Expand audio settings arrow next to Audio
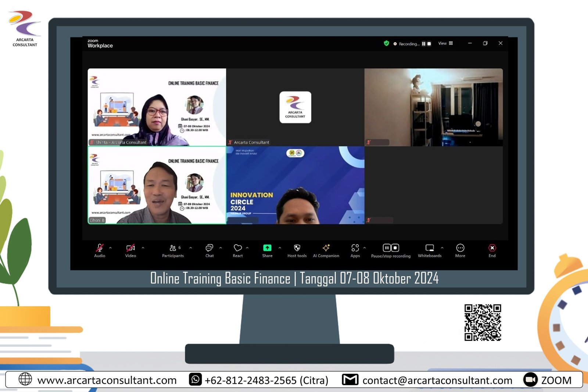Image resolution: width=588 pixels, height=392 pixels. pyautogui.click(x=110, y=248)
